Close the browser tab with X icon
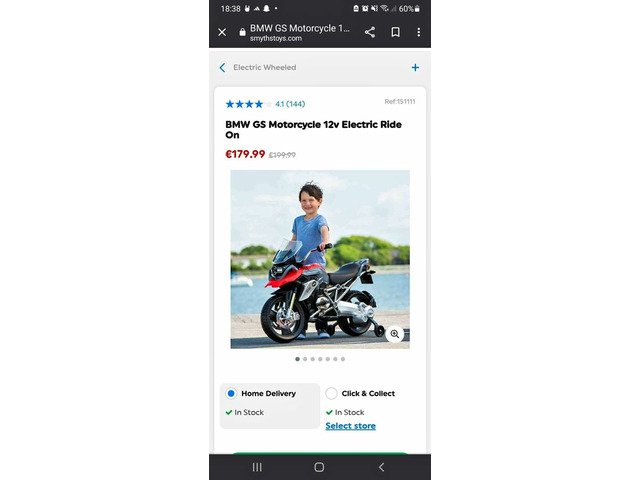The height and width of the screenshot is (480, 640). (222, 32)
